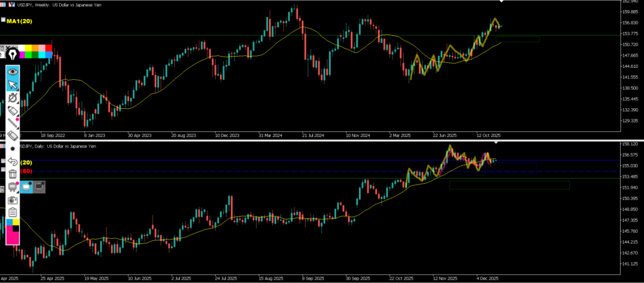Open the camera screenshot tool
Image resolution: width=644 pixels, height=283 pixels.
(13, 199)
